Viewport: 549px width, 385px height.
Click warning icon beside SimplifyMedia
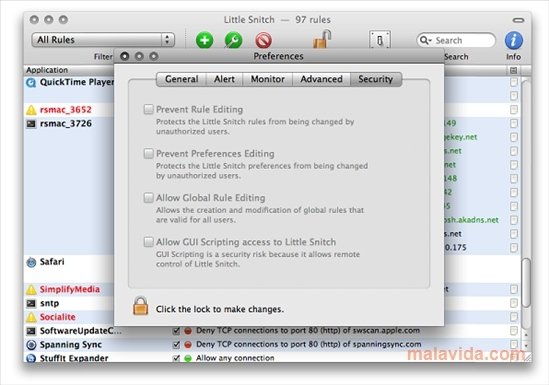coord(31,289)
